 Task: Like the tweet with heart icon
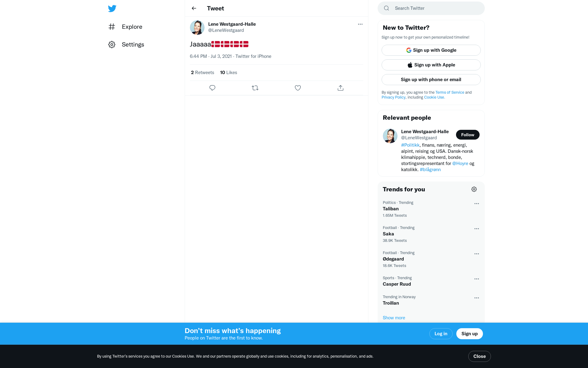pyautogui.click(x=298, y=88)
